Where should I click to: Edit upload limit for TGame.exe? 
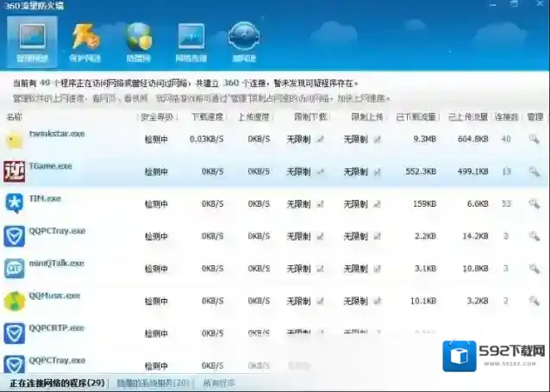[x=377, y=171]
